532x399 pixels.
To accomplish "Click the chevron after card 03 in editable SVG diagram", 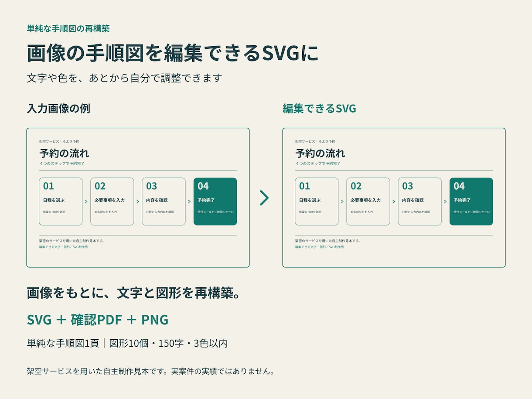I will point(445,201).
